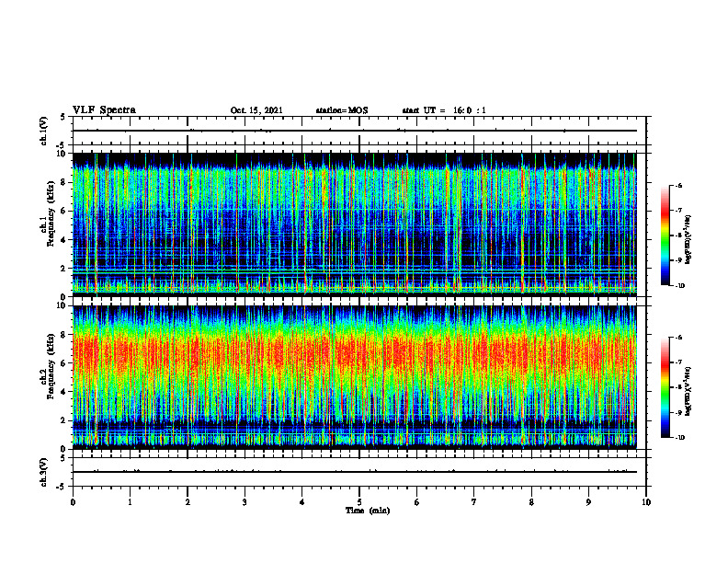
Task: Click the 'Time (min)' axis label
Action: pos(368,511)
